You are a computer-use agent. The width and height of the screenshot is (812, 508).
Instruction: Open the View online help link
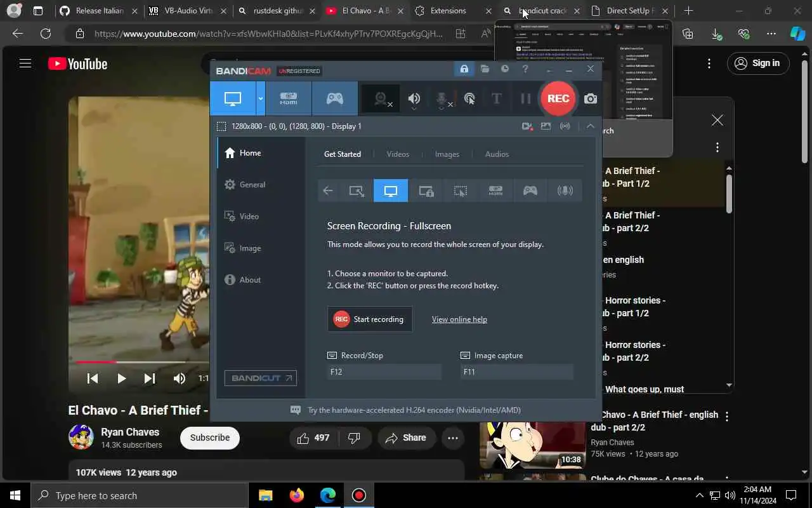[x=459, y=319]
